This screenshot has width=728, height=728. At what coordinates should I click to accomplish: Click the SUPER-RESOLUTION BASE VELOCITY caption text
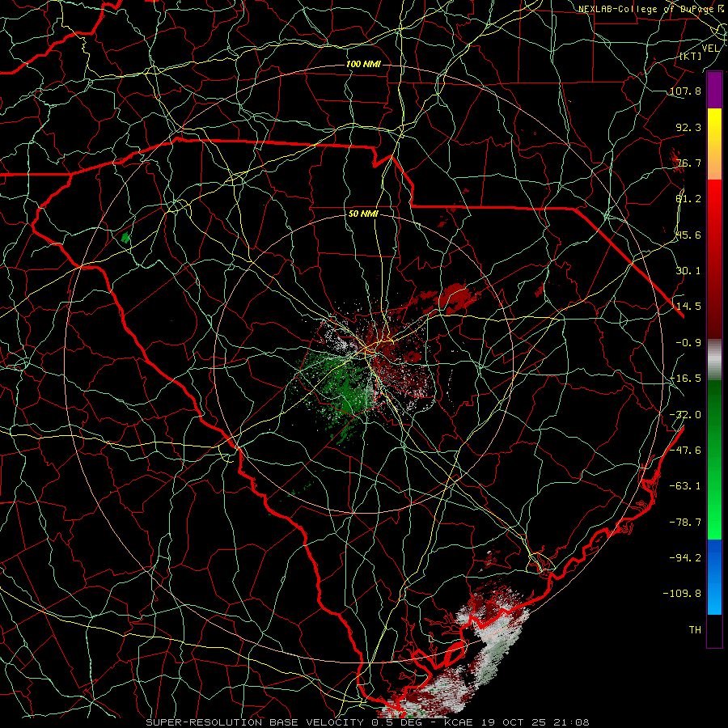click(255, 722)
